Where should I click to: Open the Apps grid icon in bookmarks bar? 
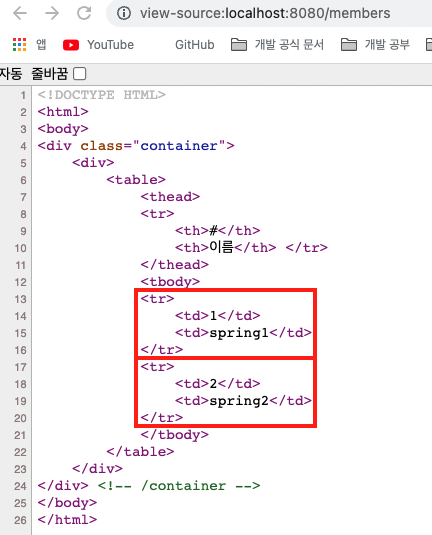19,44
